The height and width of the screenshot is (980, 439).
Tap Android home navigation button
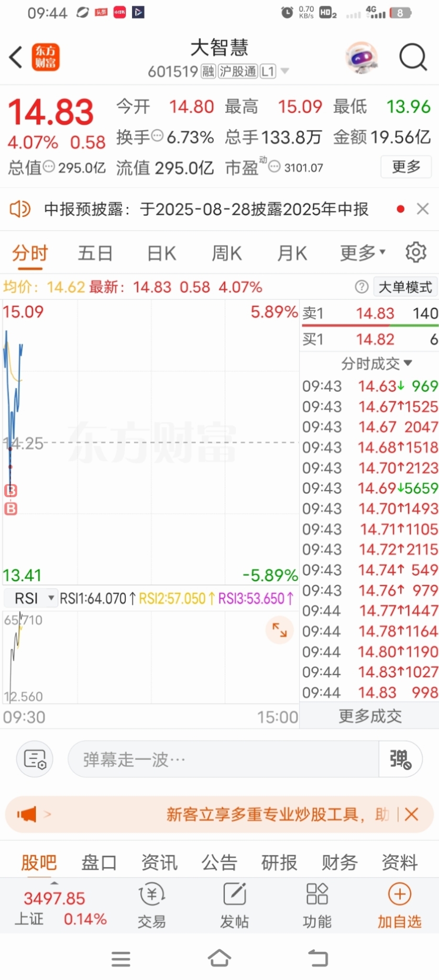coord(219,958)
